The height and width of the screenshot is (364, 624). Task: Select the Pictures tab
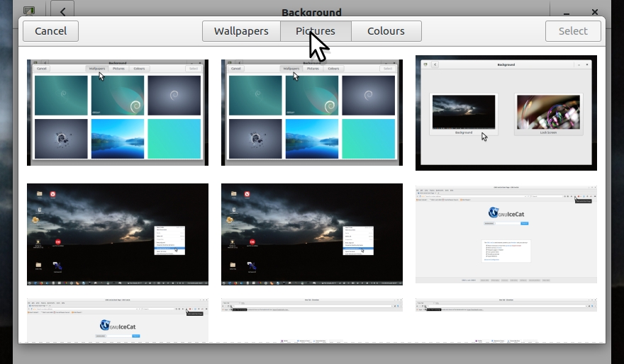point(316,31)
